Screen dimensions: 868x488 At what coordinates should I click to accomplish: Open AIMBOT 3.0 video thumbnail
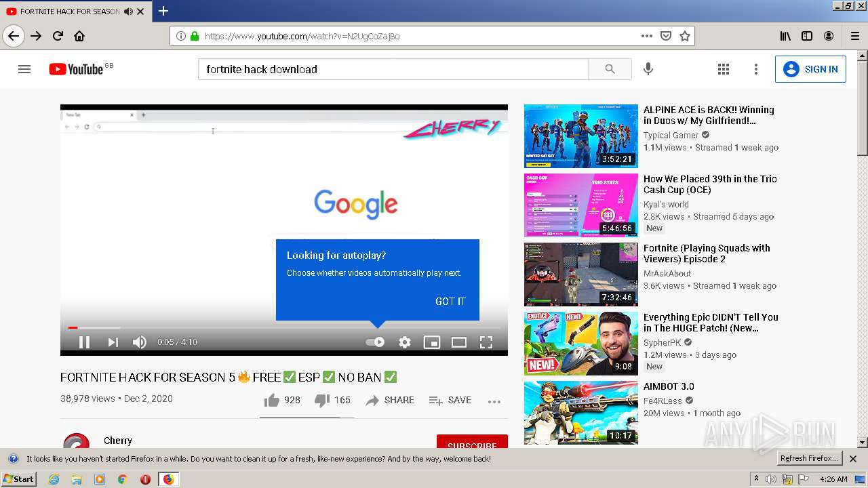[581, 412]
